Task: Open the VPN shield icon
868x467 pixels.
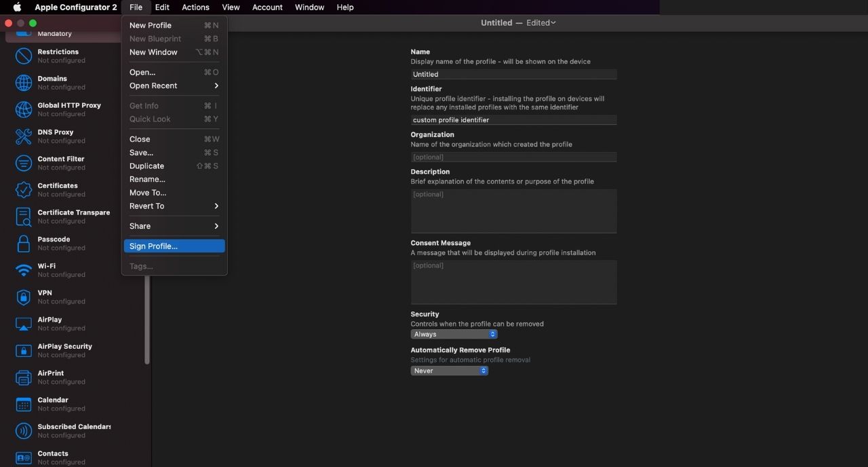Action: pos(24,297)
